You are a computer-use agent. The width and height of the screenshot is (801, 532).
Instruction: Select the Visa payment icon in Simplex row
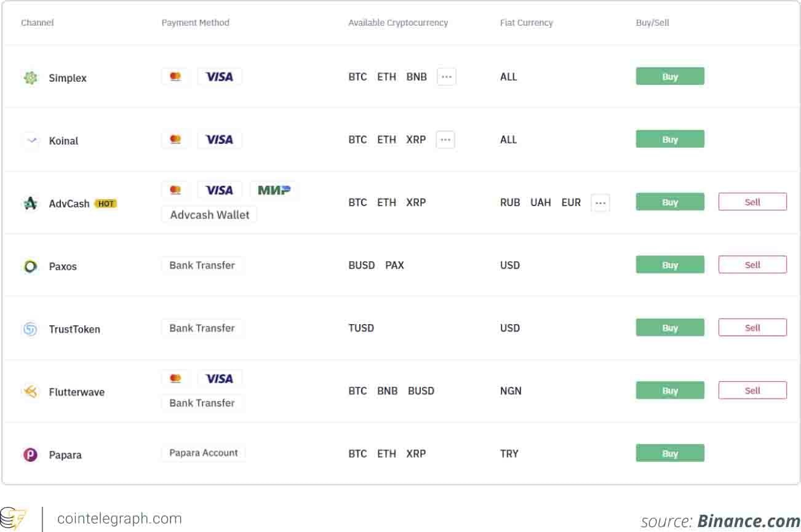point(219,77)
